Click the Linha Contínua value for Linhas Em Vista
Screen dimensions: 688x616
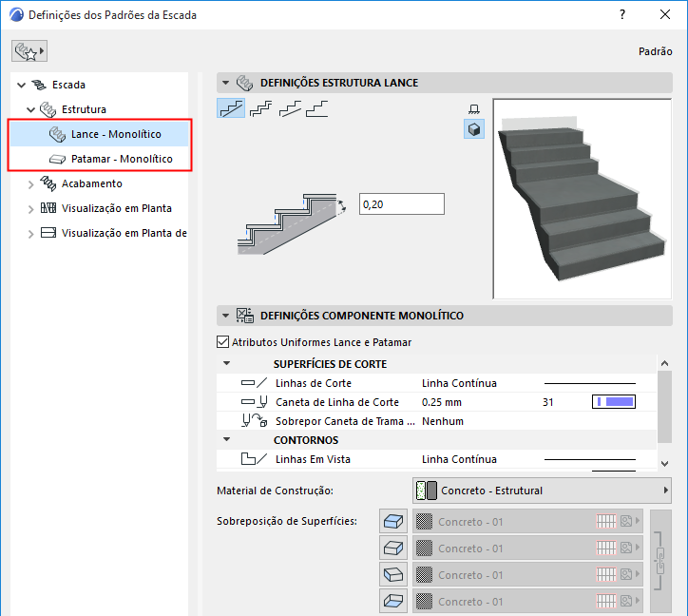(x=459, y=459)
